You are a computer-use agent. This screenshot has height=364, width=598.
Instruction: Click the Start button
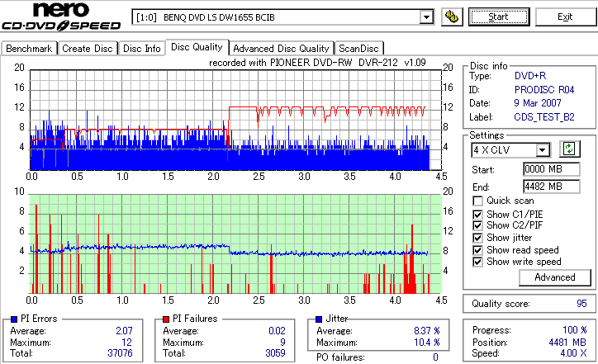(x=499, y=17)
